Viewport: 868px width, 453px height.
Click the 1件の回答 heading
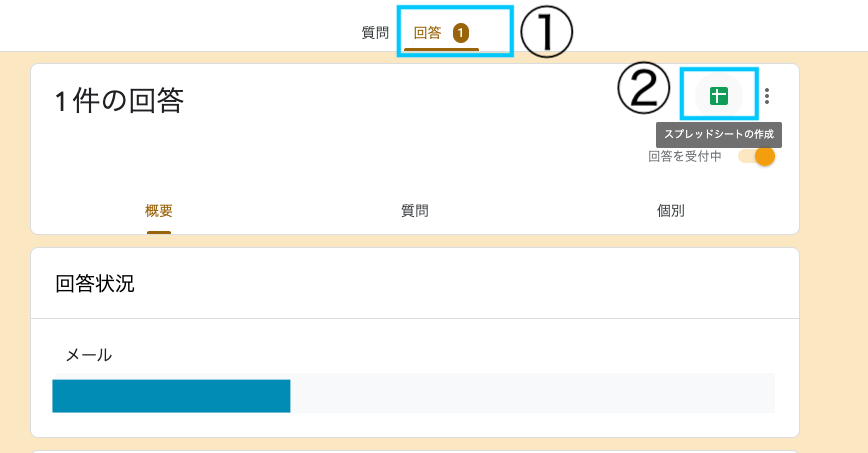(119, 100)
